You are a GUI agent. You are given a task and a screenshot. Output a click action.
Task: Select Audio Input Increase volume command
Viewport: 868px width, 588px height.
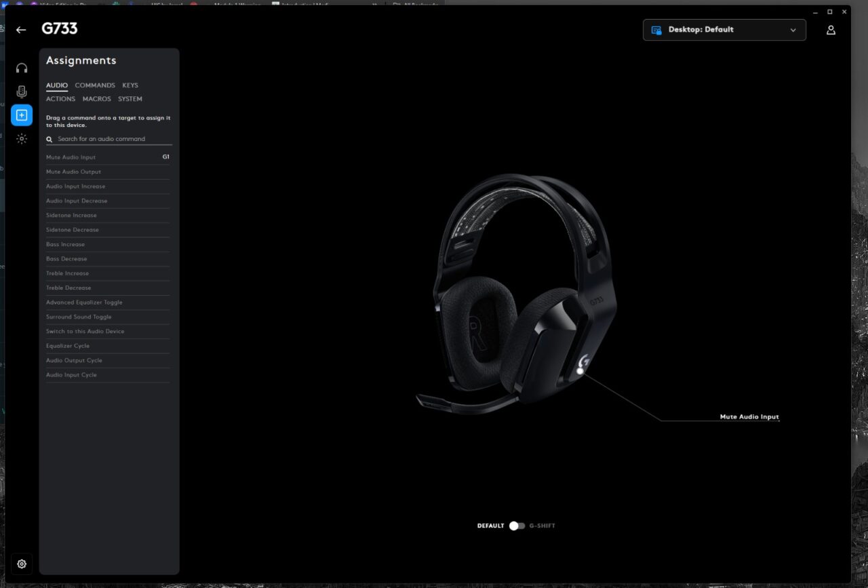76,186
